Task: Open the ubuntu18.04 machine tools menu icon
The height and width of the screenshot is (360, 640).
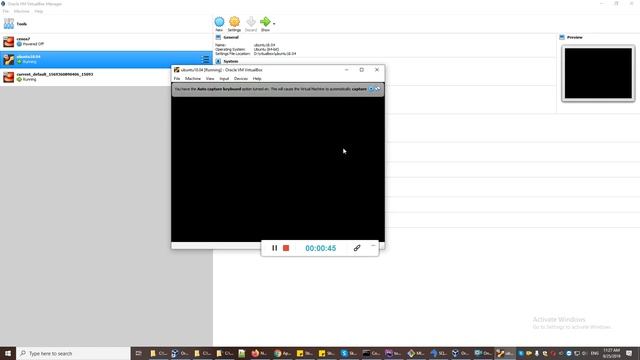Action: click(x=205, y=60)
